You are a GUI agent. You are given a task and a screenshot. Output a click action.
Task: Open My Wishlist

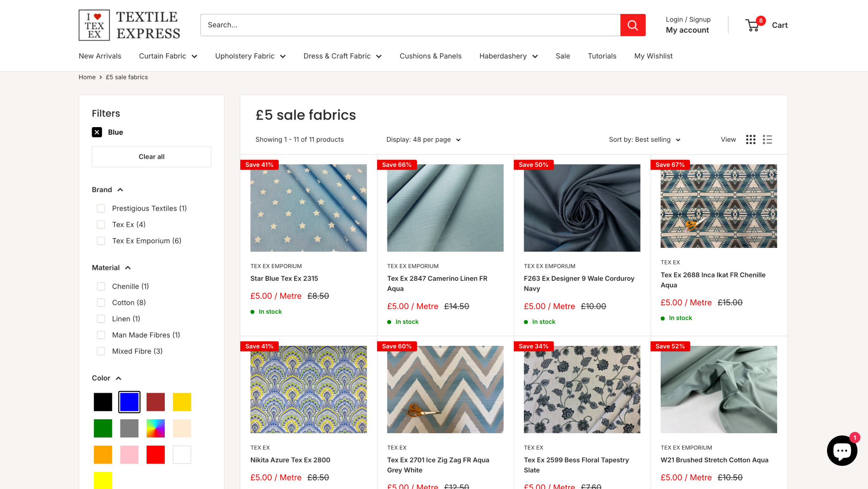[653, 56]
